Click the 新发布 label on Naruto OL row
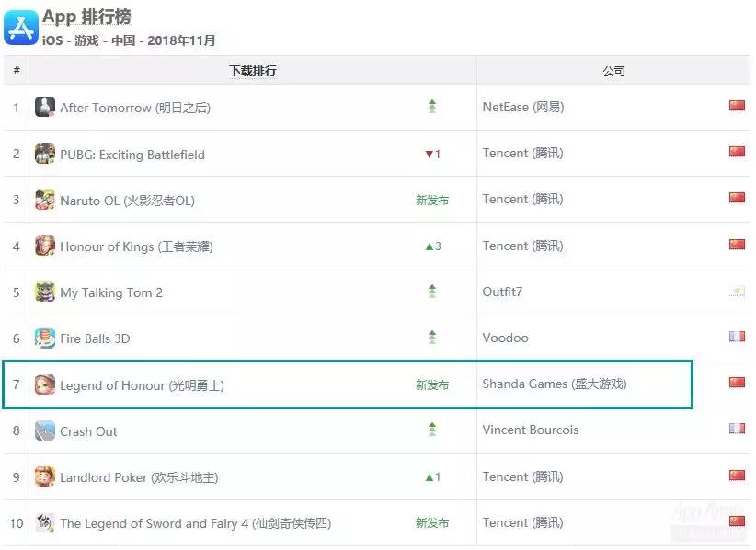756x550 pixels. [432, 200]
